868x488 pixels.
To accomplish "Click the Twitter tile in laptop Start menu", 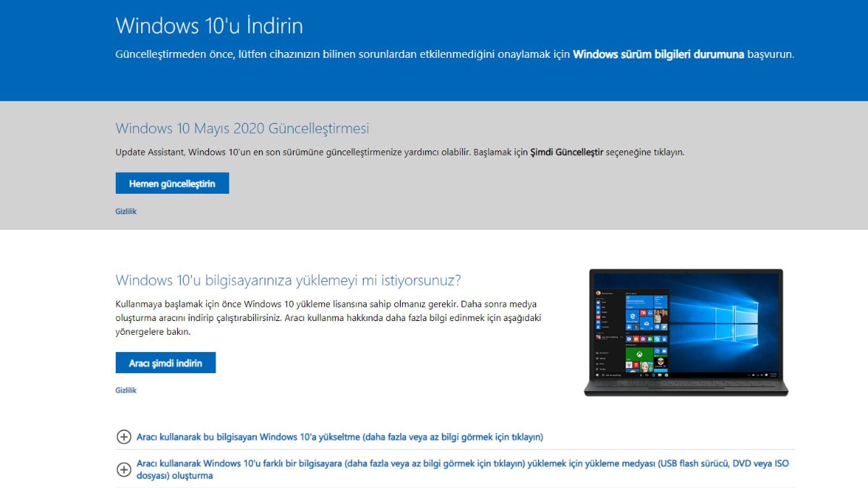I will pos(664,327).
